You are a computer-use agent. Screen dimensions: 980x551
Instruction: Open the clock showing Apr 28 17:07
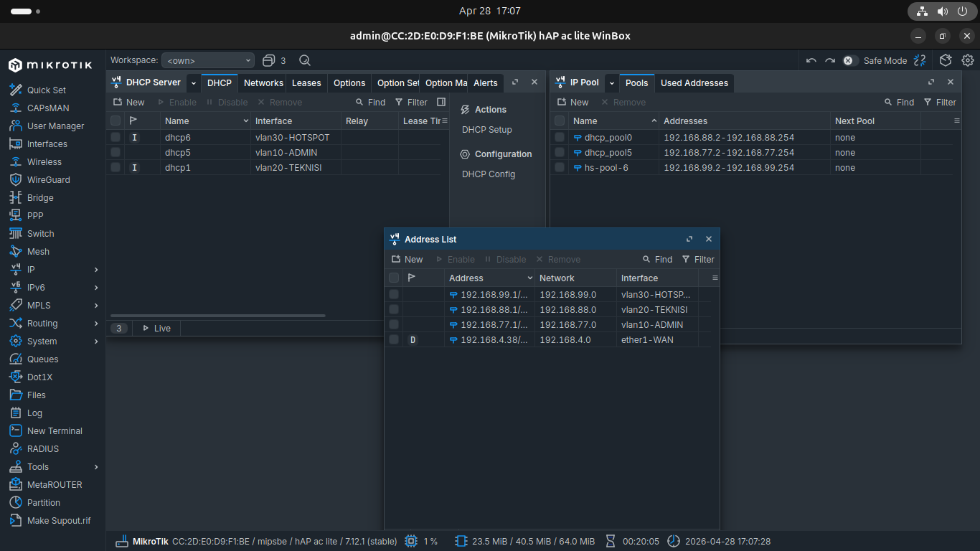pos(490,11)
